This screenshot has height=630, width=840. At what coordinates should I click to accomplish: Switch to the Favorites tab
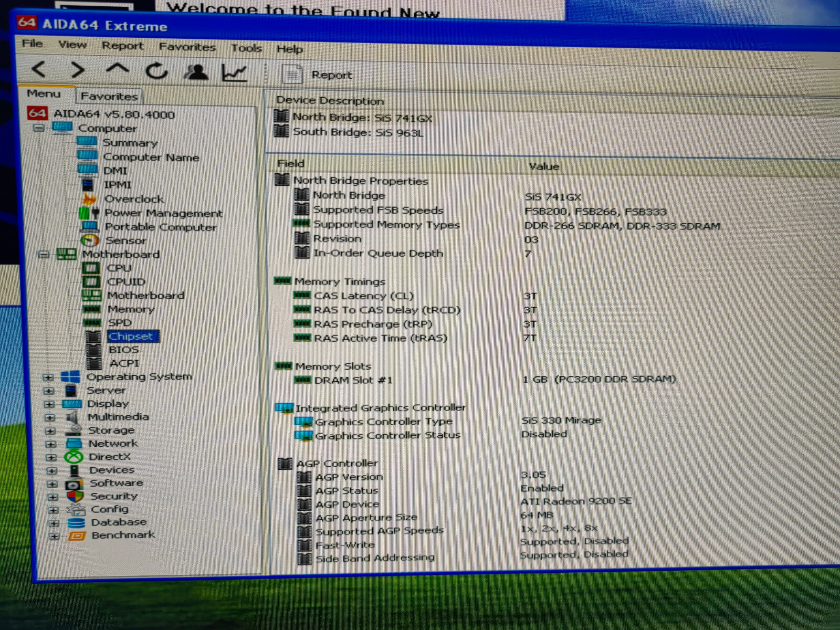109,96
